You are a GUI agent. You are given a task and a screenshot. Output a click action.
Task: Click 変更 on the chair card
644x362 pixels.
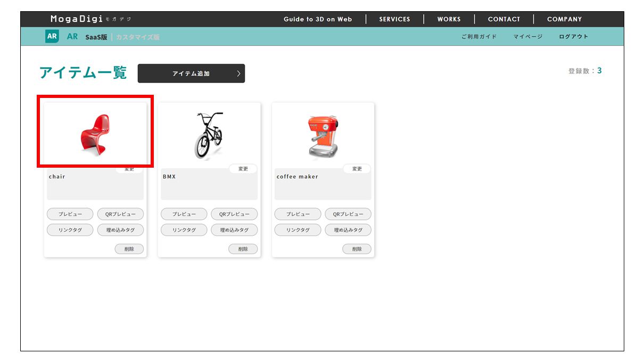click(x=129, y=169)
